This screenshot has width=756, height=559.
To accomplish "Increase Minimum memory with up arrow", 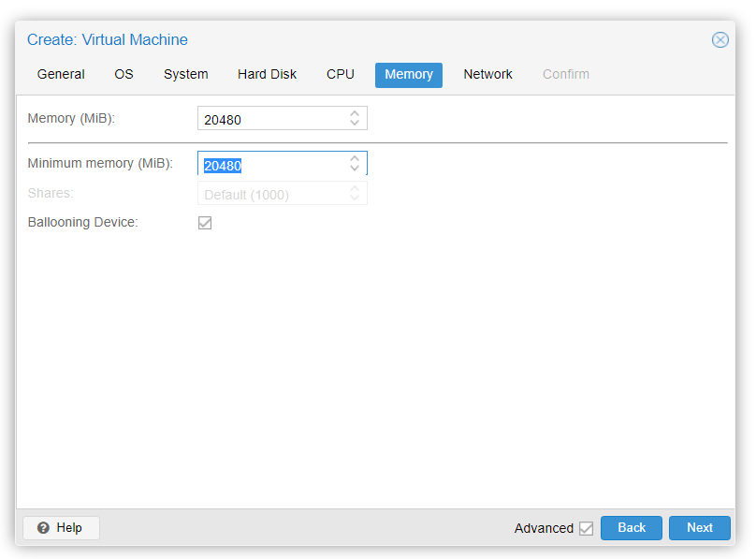I will click(x=355, y=159).
